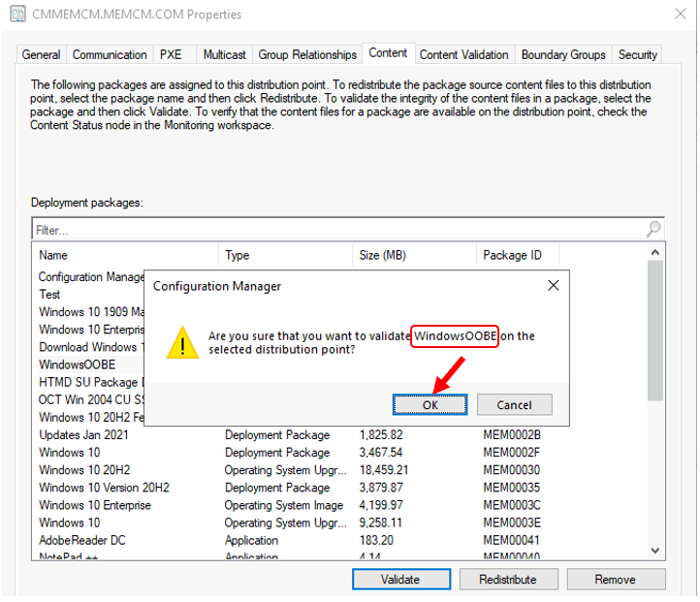Viewport: 700px width, 602px height.
Task: Click size value 9,258.11
Action: 381,523
